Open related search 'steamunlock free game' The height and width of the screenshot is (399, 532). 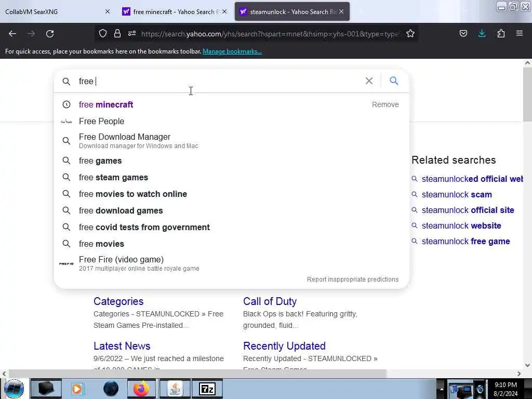[466, 241]
